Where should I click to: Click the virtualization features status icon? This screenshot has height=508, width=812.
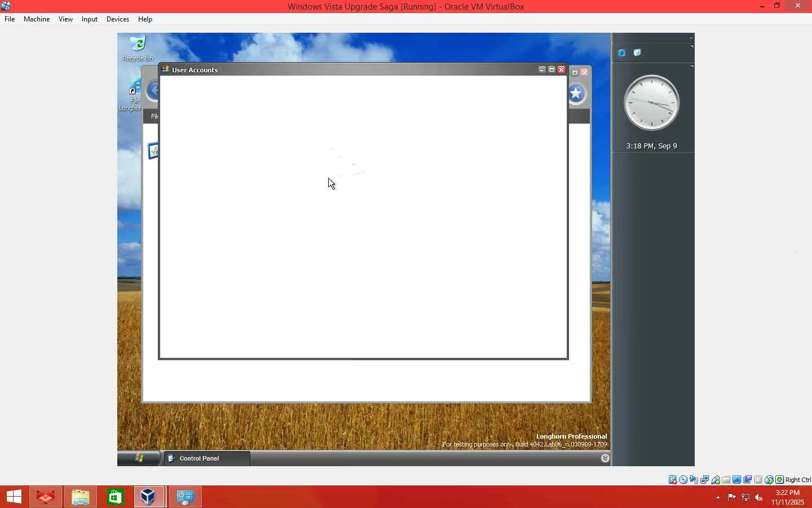[x=758, y=480]
